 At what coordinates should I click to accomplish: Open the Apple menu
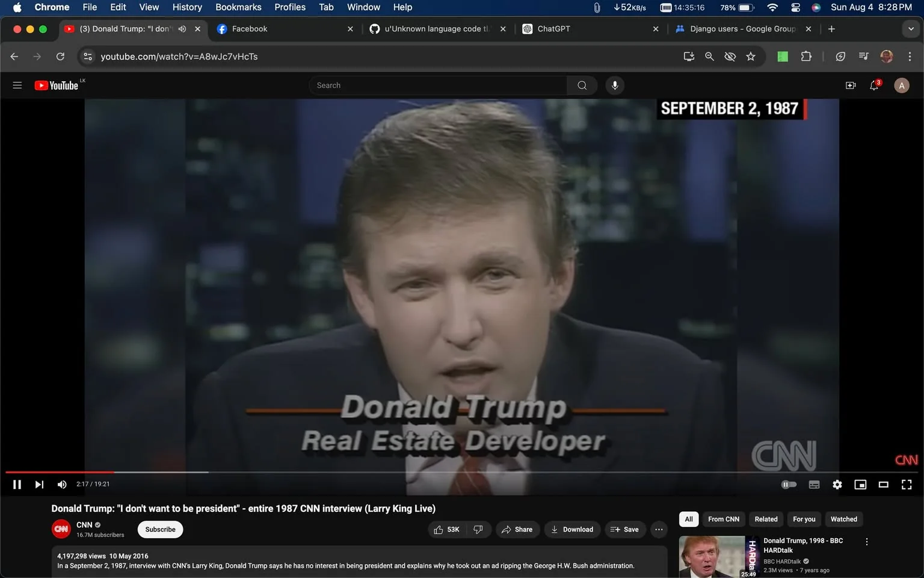(x=17, y=7)
